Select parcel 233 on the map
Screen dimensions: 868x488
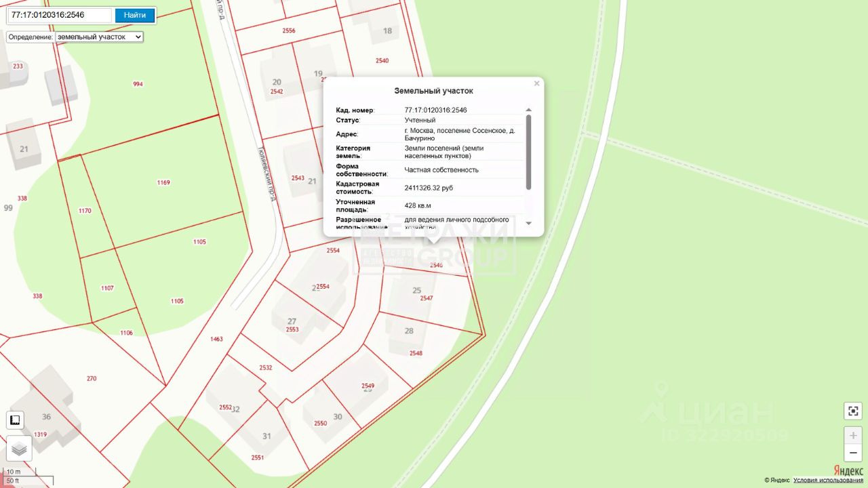click(x=18, y=66)
